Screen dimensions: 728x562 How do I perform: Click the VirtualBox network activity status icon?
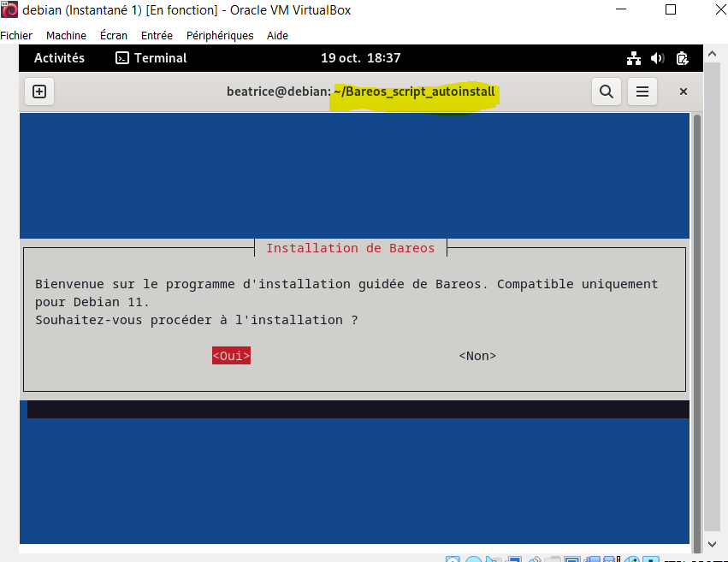coord(594,558)
